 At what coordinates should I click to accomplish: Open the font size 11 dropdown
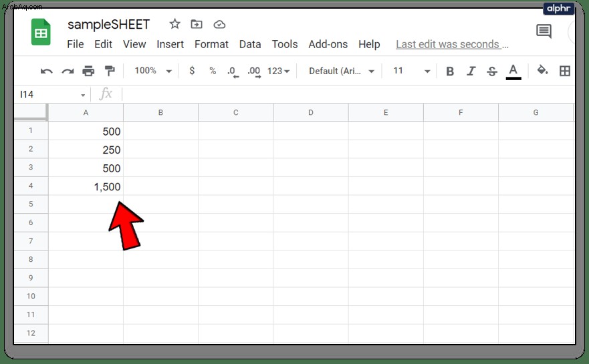[411, 71]
